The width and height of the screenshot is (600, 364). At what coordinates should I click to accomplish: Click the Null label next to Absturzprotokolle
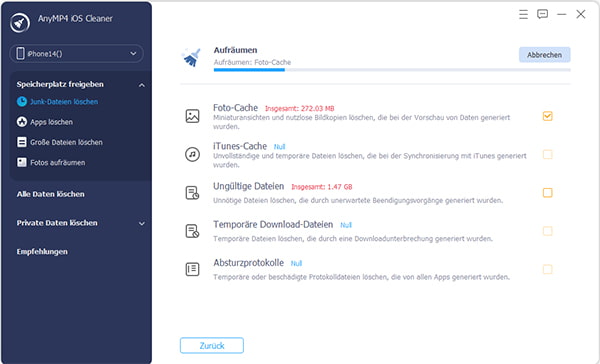[x=296, y=263]
